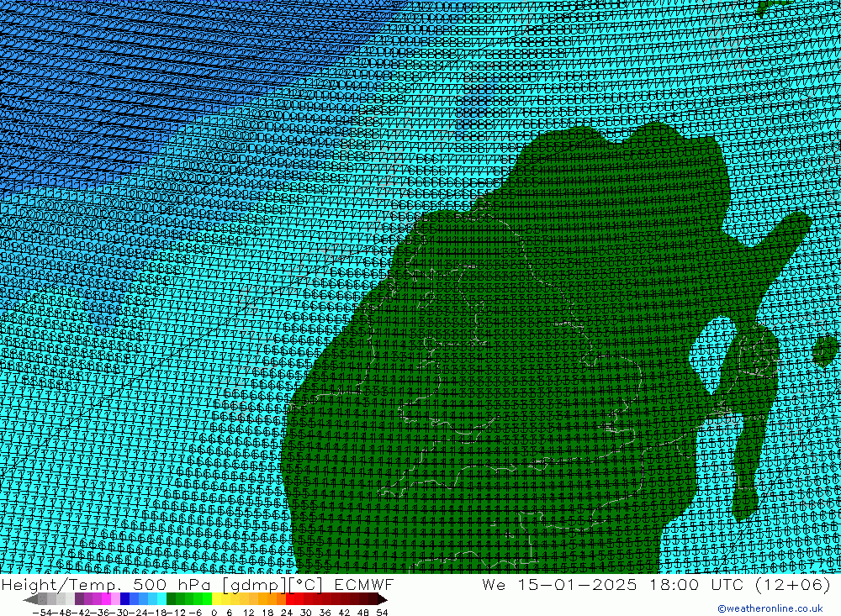Click the 54 label at the scale's end

[382, 613]
